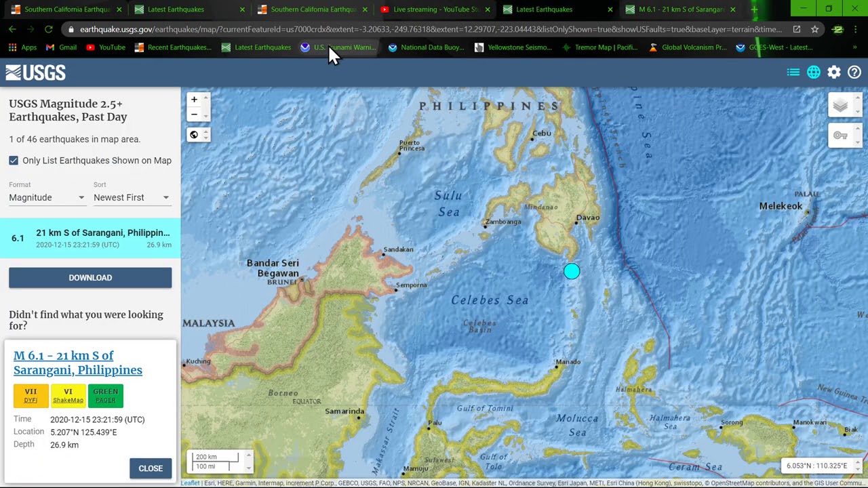Open the settings gear in the USGS header
This screenshot has height=488, width=868.
tap(834, 73)
